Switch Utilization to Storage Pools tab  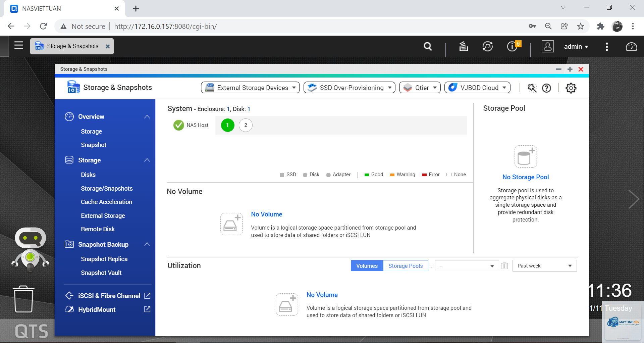406,266
